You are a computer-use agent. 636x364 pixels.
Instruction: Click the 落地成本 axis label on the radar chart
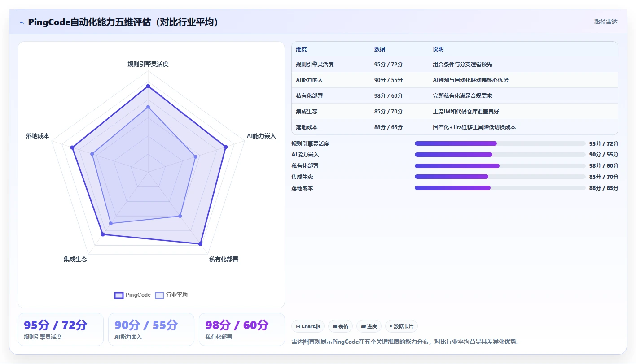(x=38, y=136)
